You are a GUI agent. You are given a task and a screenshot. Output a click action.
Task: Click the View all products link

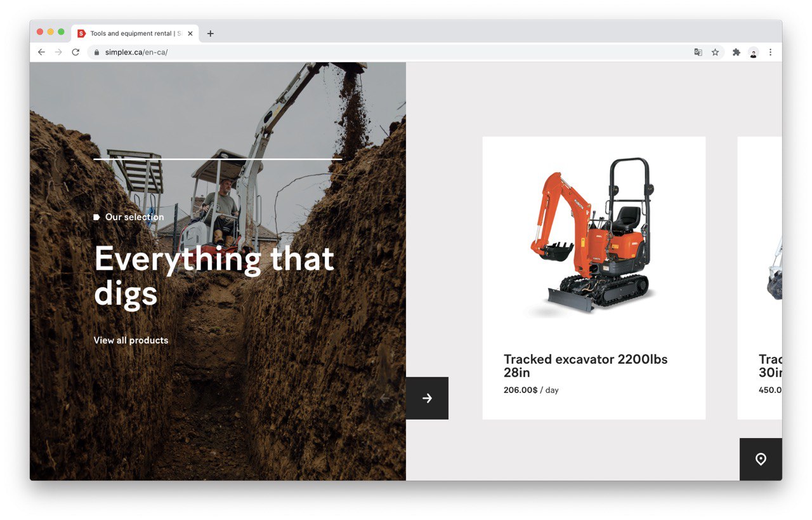click(131, 340)
